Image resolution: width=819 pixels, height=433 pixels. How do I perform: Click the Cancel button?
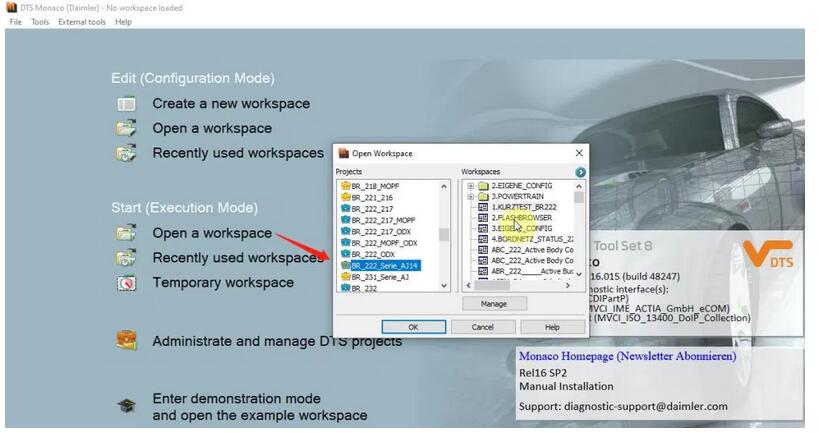click(483, 327)
